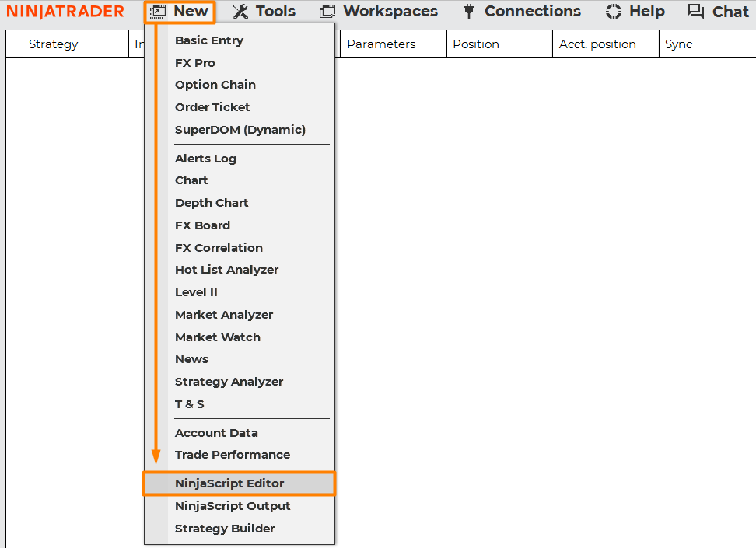Click the Tools wrench icon
The height and width of the screenshot is (548, 756).
pyautogui.click(x=240, y=12)
